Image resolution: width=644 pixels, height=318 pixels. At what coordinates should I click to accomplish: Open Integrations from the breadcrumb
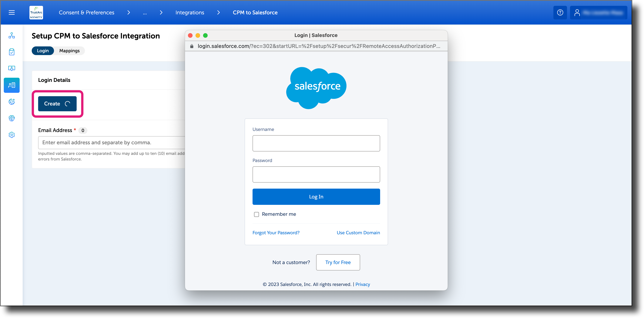tap(190, 12)
